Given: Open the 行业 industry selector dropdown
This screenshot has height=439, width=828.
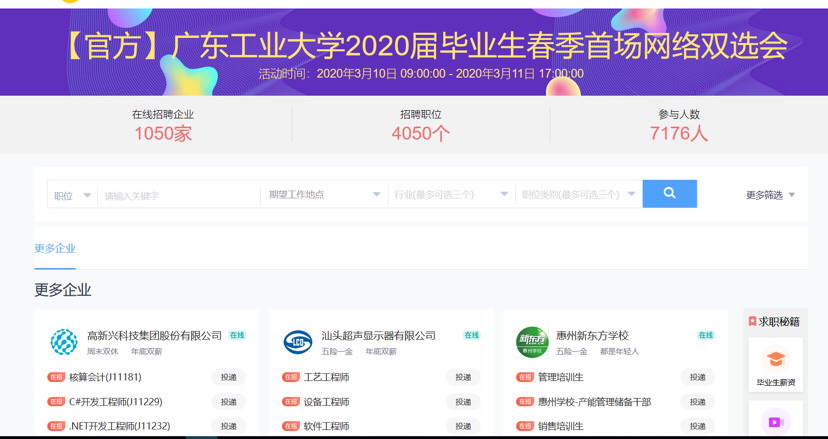Looking at the screenshot, I should (452, 195).
